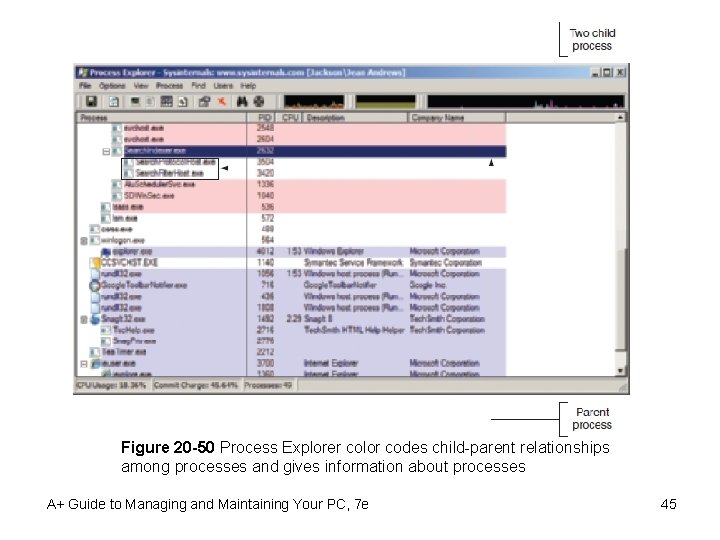
Task: Open the File menu
Action: [85, 86]
